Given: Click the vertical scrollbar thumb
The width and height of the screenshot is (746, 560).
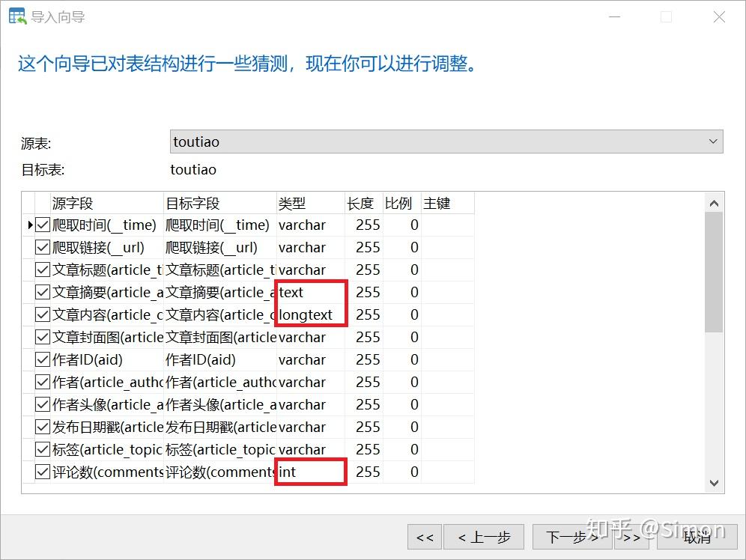Looking at the screenshot, I should 714,273.
